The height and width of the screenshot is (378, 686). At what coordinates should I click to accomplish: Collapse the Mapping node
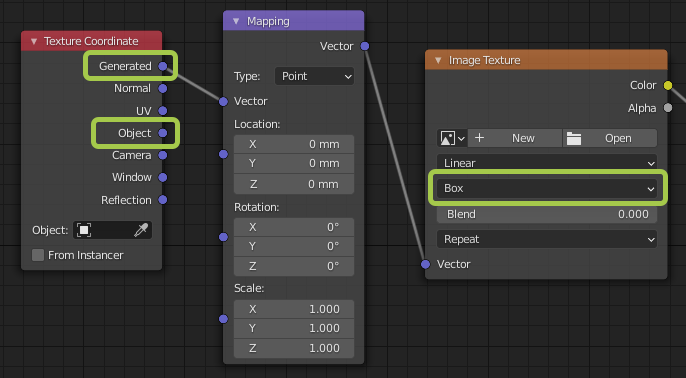(236, 21)
